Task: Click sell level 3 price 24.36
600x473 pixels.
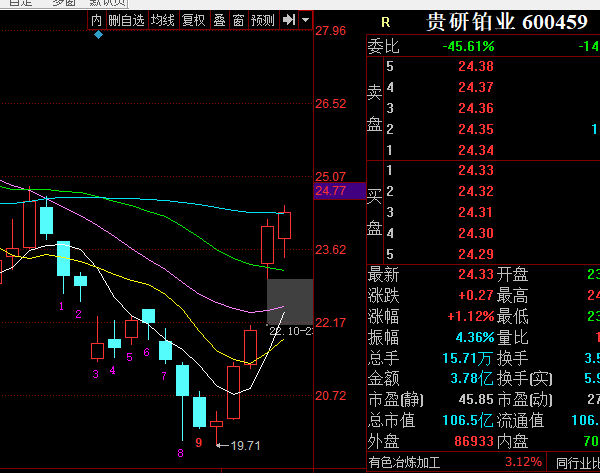Action: 476,108
